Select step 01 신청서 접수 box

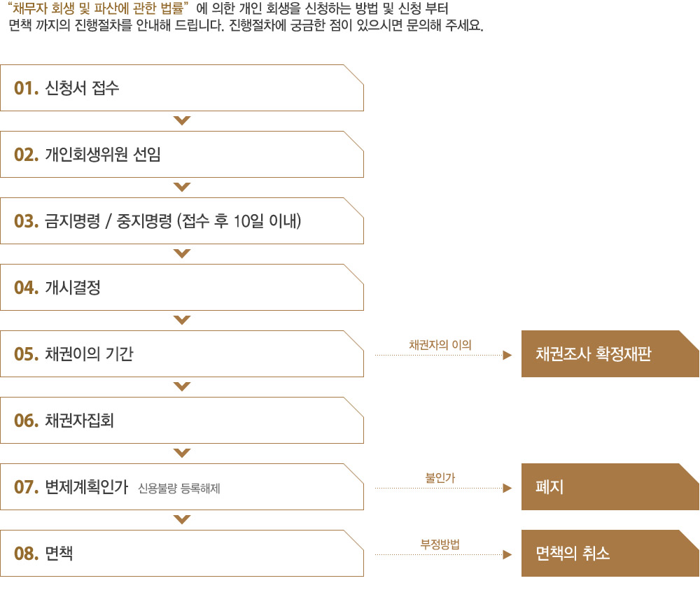pyautogui.click(x=182, y=88)
